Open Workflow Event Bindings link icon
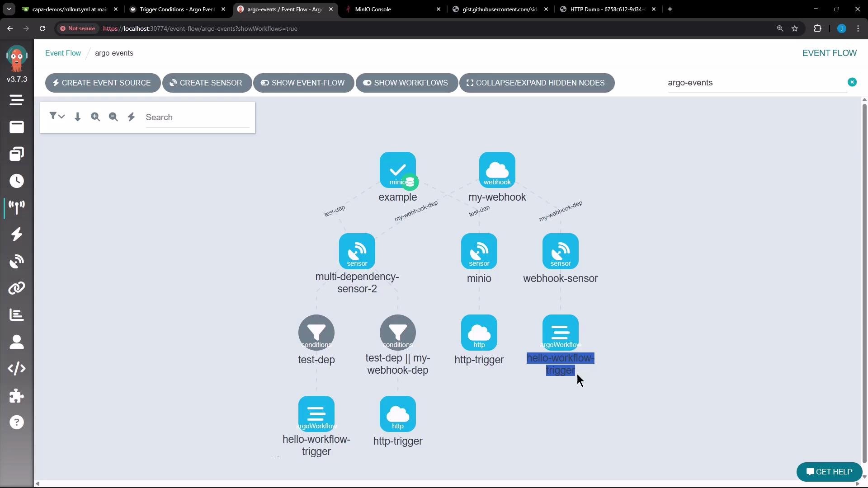This screenshot has width=868, height=488. tap(17, 288)
